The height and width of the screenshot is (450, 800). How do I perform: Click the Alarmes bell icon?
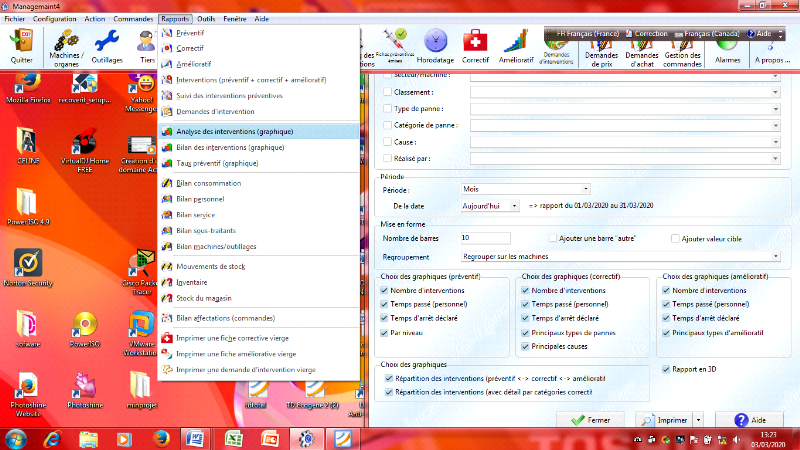(x=728, y=45)
